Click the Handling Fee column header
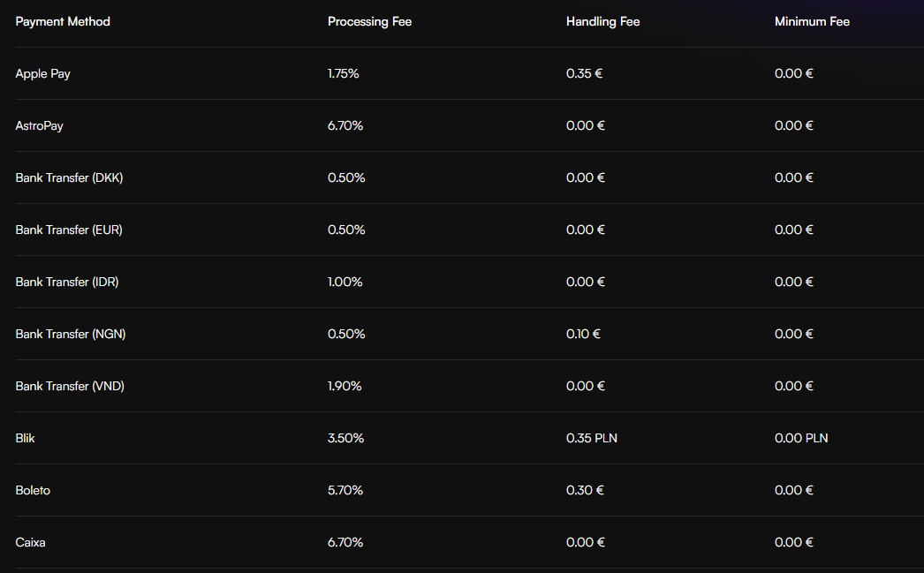The image size is (924, 573). pos(602,21)
